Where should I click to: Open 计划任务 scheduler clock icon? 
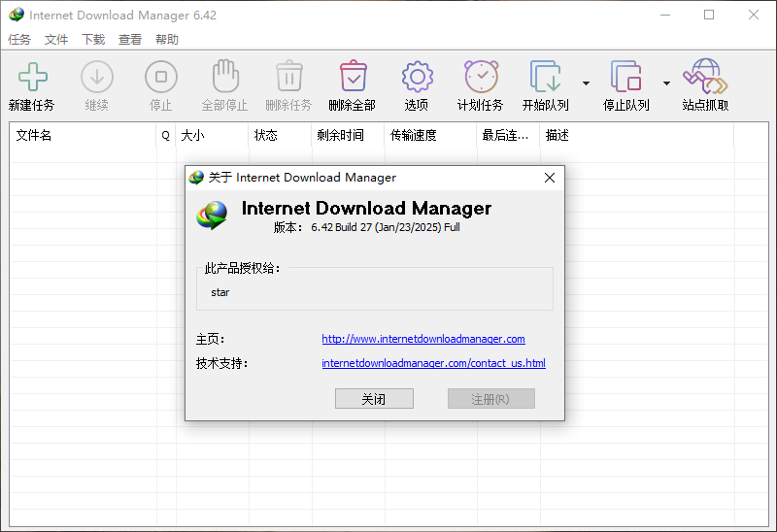click(x=481, y=77)
